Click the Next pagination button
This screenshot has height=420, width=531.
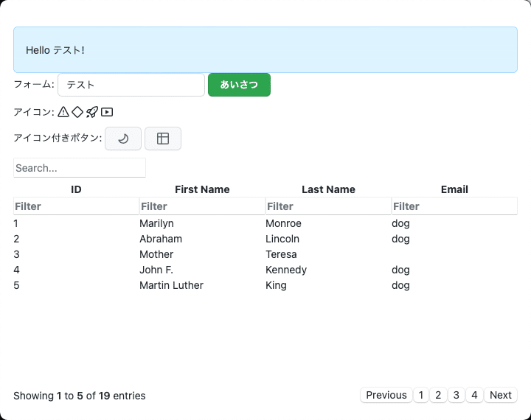(x=501, y=395)
